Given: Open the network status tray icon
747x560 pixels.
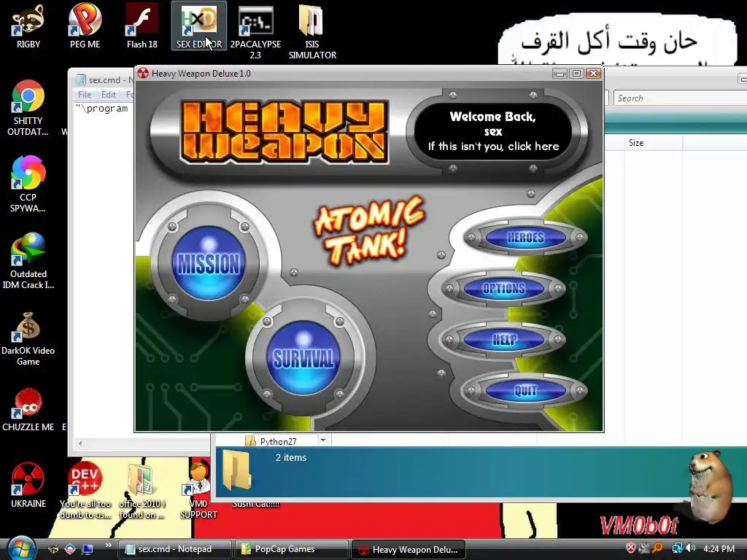Looking at the screenshot, I should pyautogui.click(x=677, y=548).
